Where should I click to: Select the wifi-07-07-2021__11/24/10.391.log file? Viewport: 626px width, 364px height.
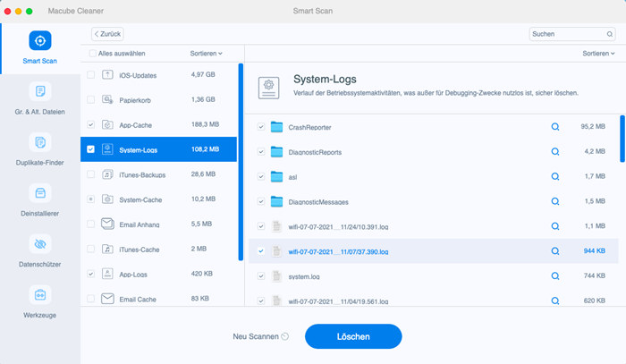338,226
